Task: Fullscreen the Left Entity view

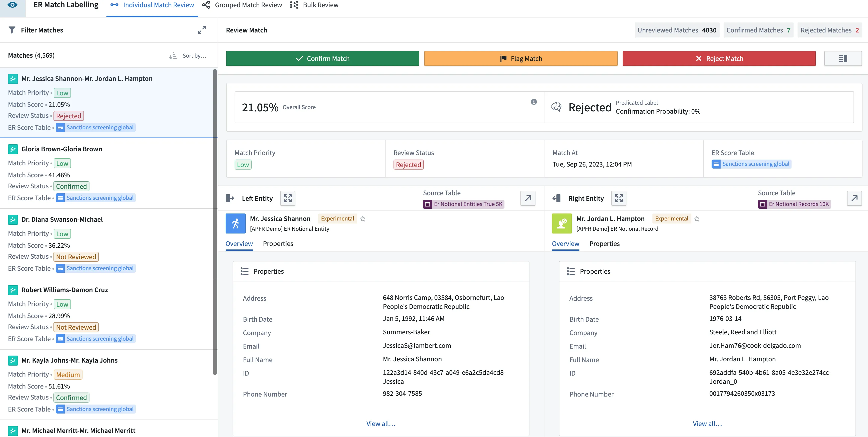Action: [287, 198]
